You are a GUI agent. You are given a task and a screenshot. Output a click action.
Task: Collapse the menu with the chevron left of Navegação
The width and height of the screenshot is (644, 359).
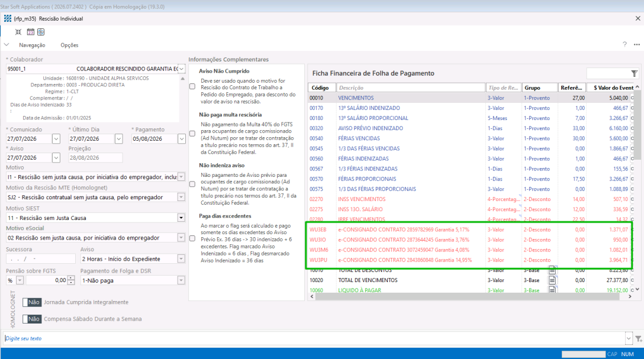point(7,45)
